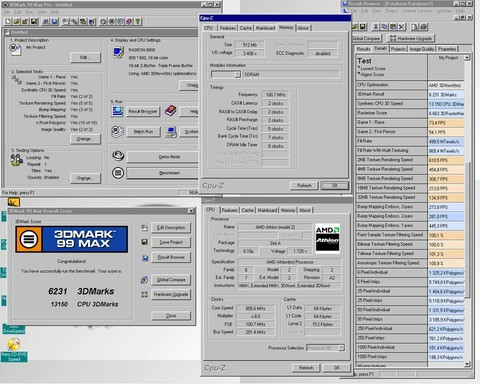This screenshot has width=480, height=384.
Task: Select the Memory tab in lower Cpu-Z window
Action: tap(288, 210)
